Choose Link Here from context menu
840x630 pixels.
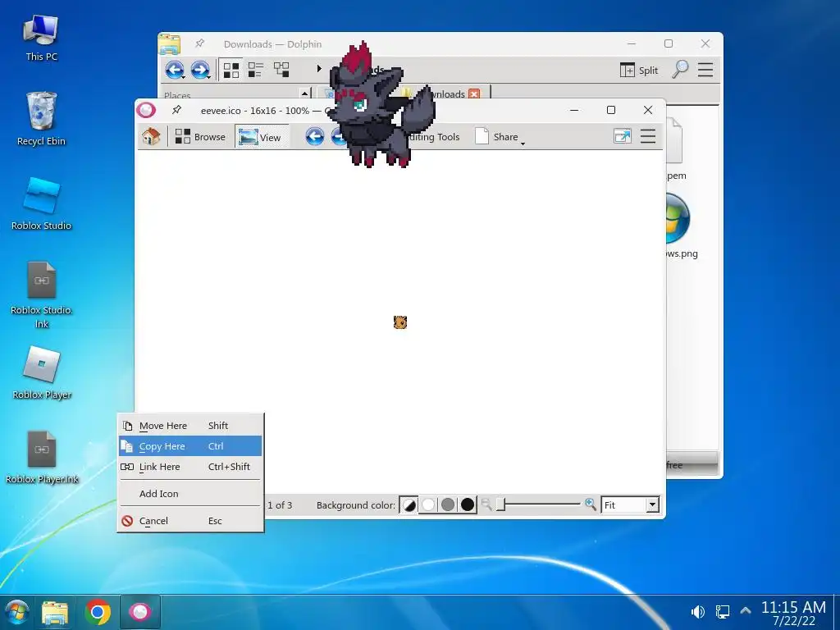[190, 467]
